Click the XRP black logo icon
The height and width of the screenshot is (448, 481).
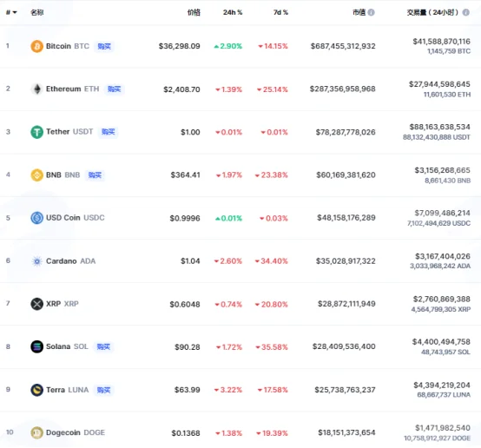coord(36,304)
